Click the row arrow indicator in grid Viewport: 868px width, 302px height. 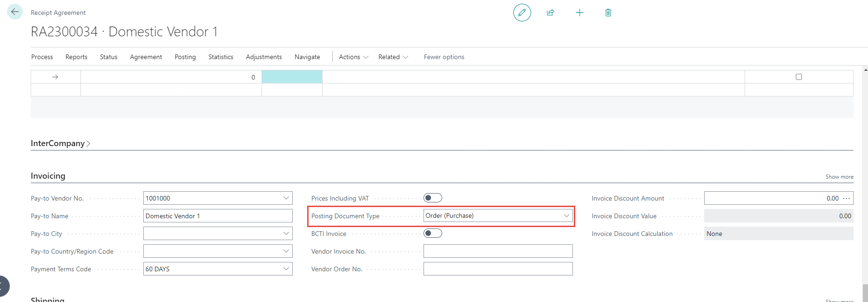tap(55, 77)
